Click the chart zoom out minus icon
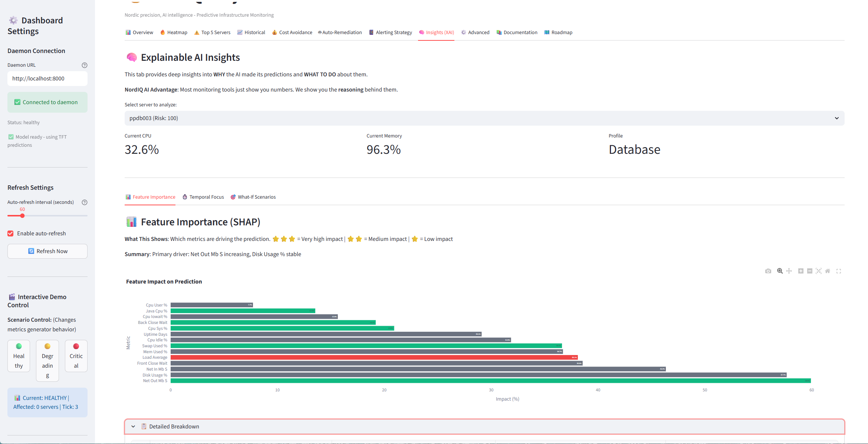This screenshot has width=868, height=444. click(810, 271)
